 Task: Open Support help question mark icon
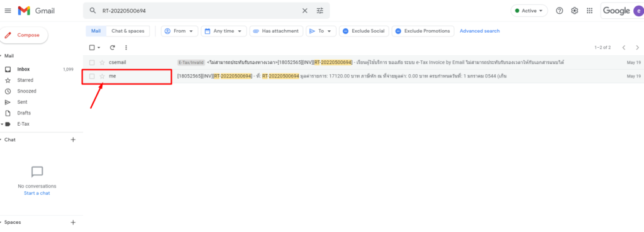click(x=559, y=11)
